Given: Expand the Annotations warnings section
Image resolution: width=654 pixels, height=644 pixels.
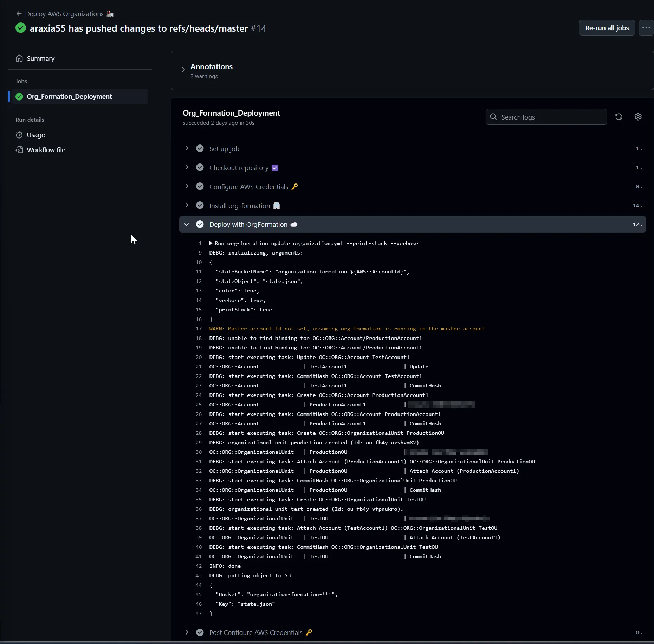Looking at the screenshot, I should click(183, 69).
